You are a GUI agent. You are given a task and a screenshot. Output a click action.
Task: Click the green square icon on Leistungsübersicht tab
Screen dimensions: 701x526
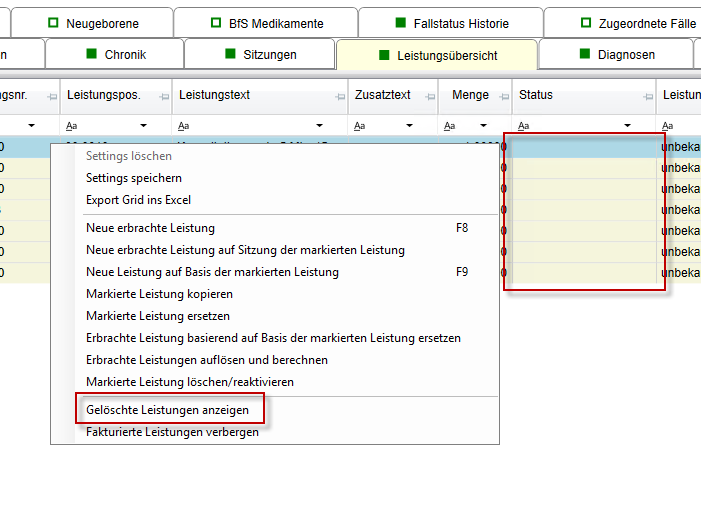[x=384, y=55]
